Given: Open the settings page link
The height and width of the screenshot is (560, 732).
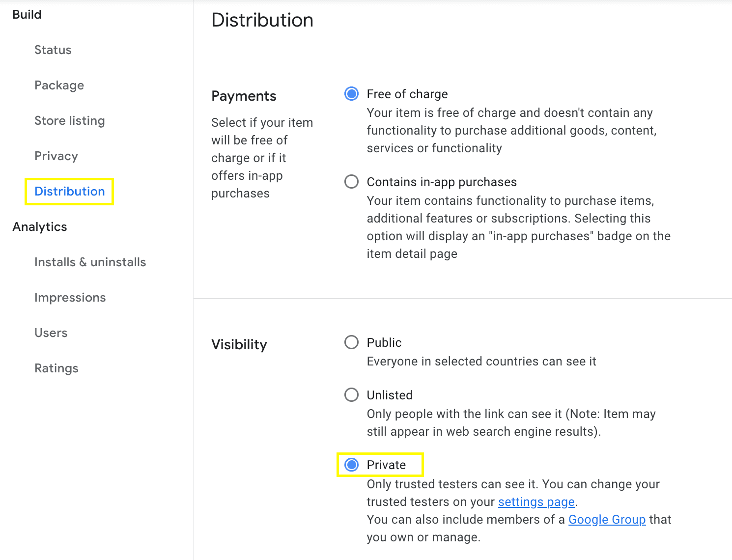Looking at the screenshot, I should tap(536, 502).
